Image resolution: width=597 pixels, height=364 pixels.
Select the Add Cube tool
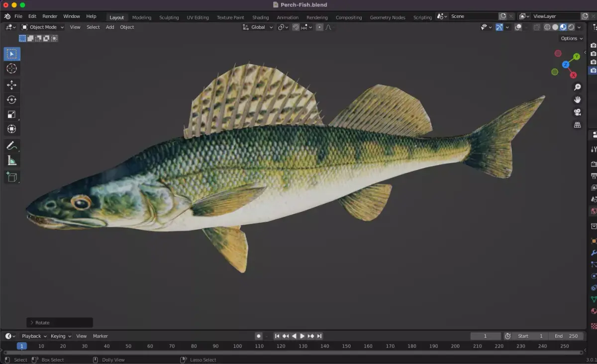(x=12, y=177)
